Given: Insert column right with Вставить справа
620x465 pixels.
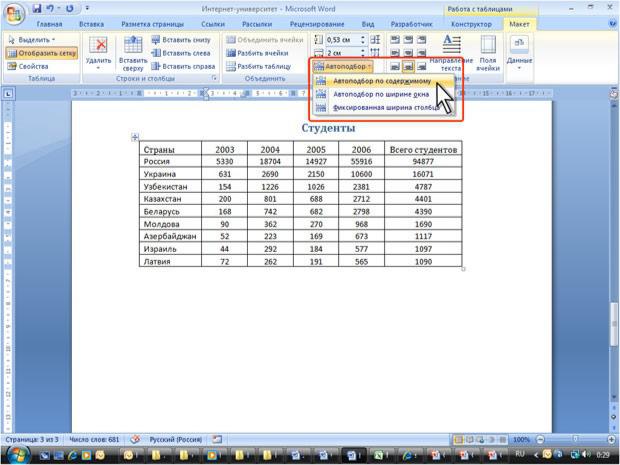Looking at the screenshot, I should (x=183, y=66).
